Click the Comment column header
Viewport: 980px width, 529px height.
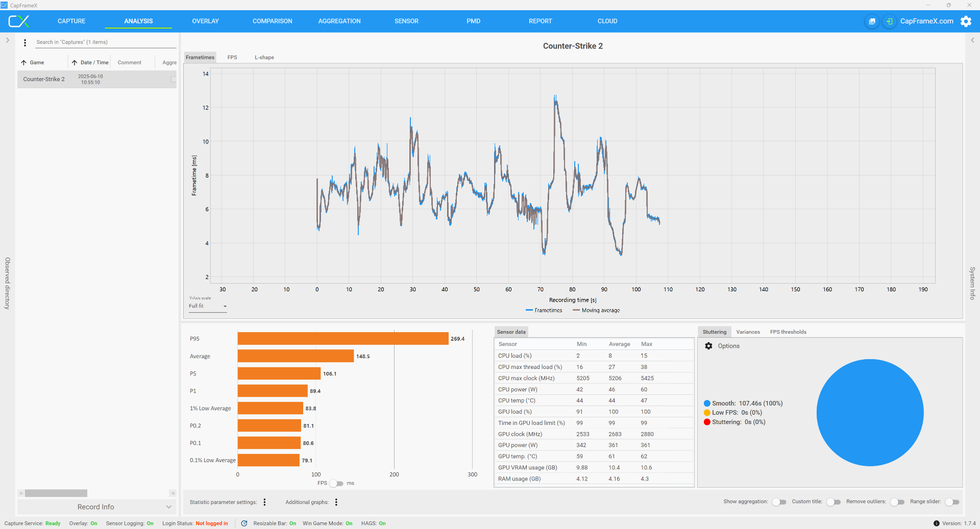[x=130, y=63]
